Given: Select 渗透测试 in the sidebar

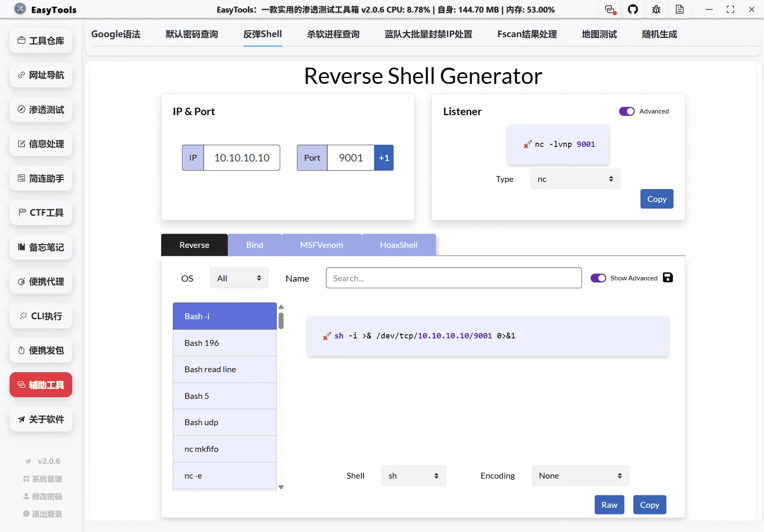Looking at the screenshot, I should click(40, 109).
